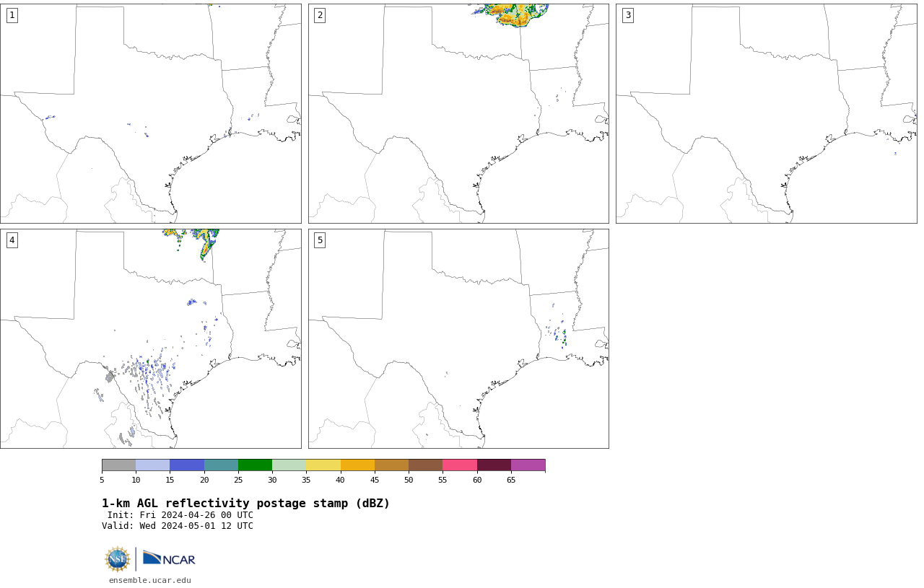The width and height of the screenshot is (924, 588).
Task: Click the dark maroon 60-65 dBZ swatch
Action: (x=494, y=465)
